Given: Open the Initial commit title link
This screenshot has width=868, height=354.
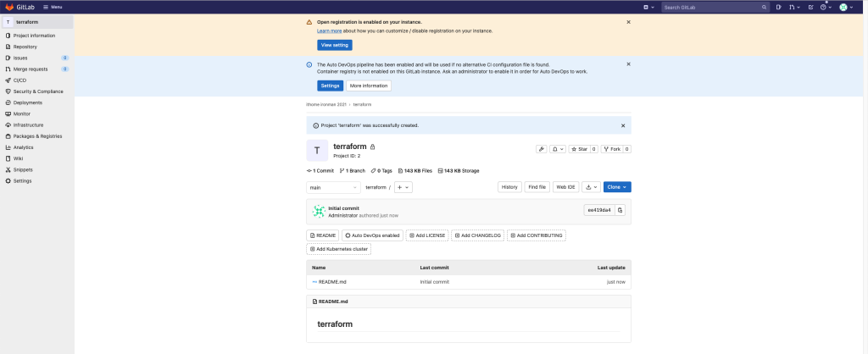Looking at the screenshot, I should [344, 208].
